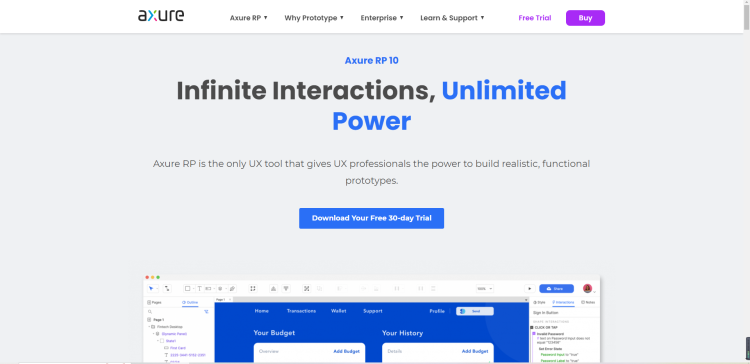Click the green Password Label target
Screen dimensions: 750x364
click(552, 360)
